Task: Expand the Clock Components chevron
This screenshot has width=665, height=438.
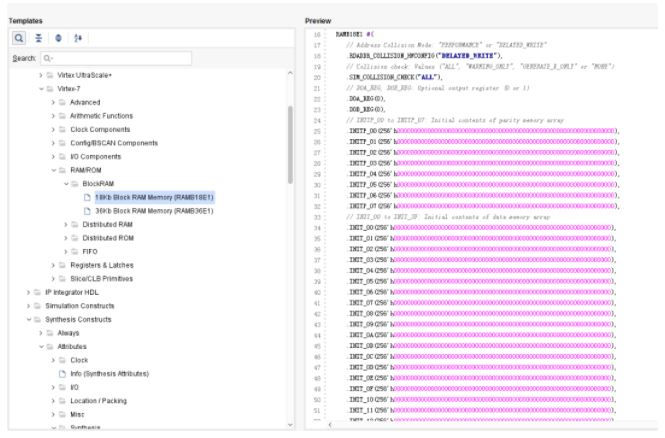Action: [53, 129]
